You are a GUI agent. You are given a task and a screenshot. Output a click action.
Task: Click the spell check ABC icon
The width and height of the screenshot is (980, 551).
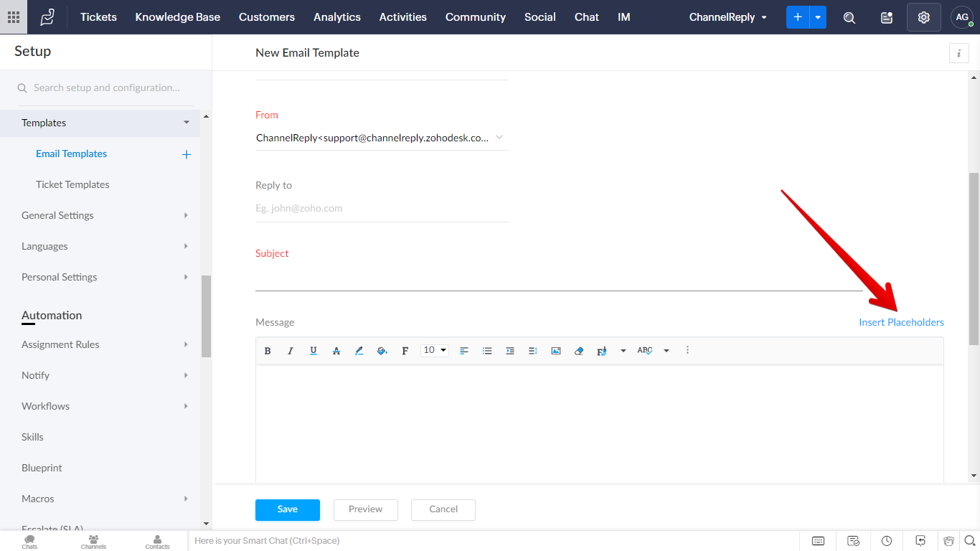645,351
